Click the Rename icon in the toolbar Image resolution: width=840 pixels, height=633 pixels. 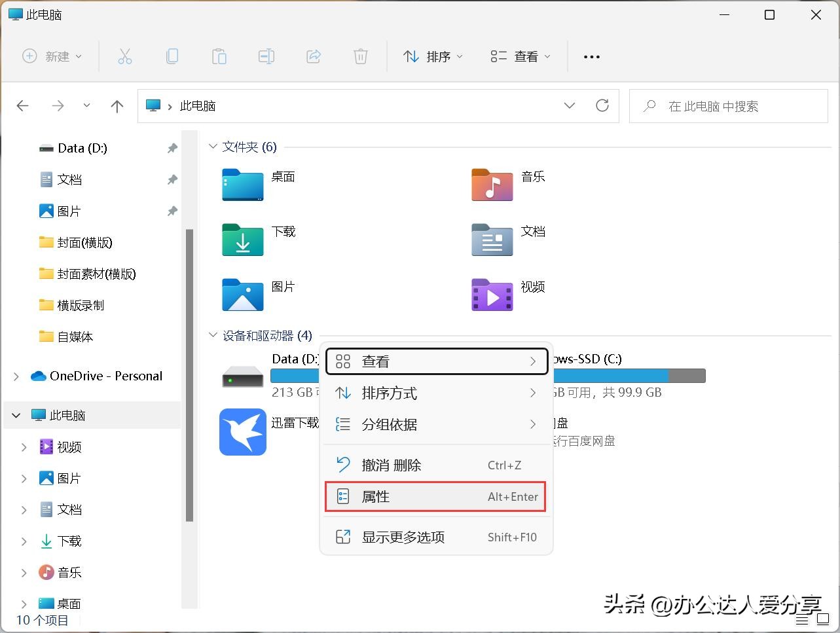[266, 56]
